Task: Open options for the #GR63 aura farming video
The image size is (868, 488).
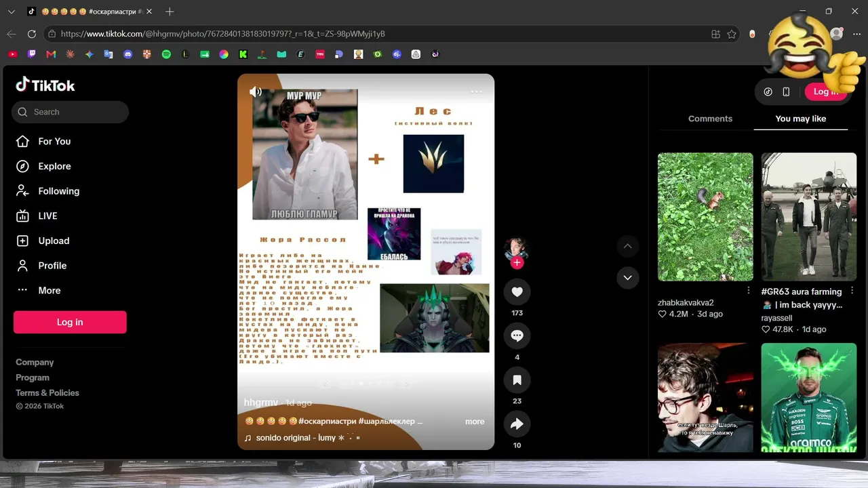Action: (852, 290)
